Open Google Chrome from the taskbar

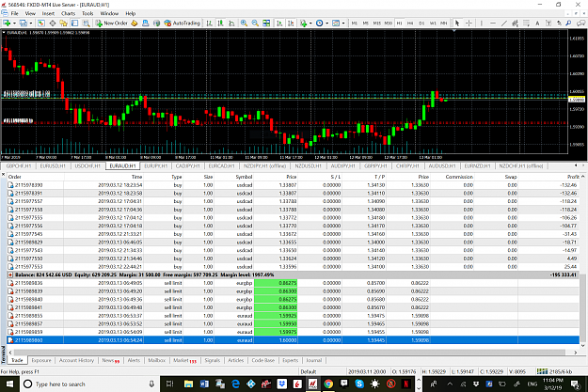pos(328,384)
